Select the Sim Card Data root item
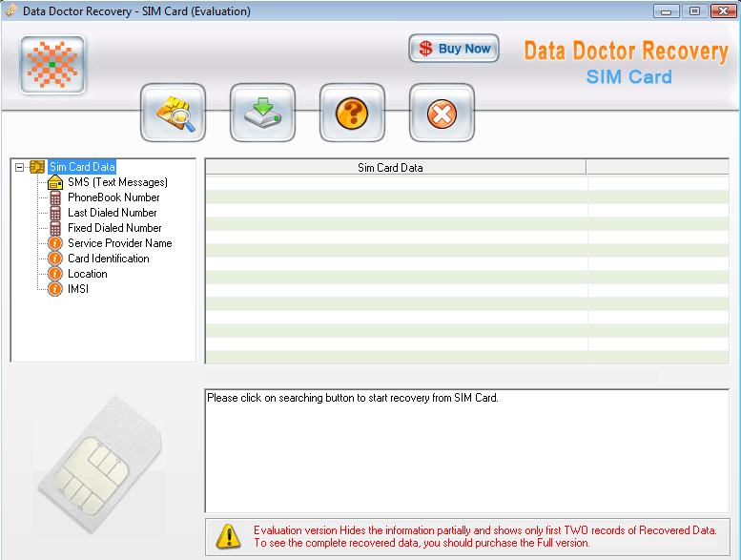The image size is (741, 560). (82, 167)
